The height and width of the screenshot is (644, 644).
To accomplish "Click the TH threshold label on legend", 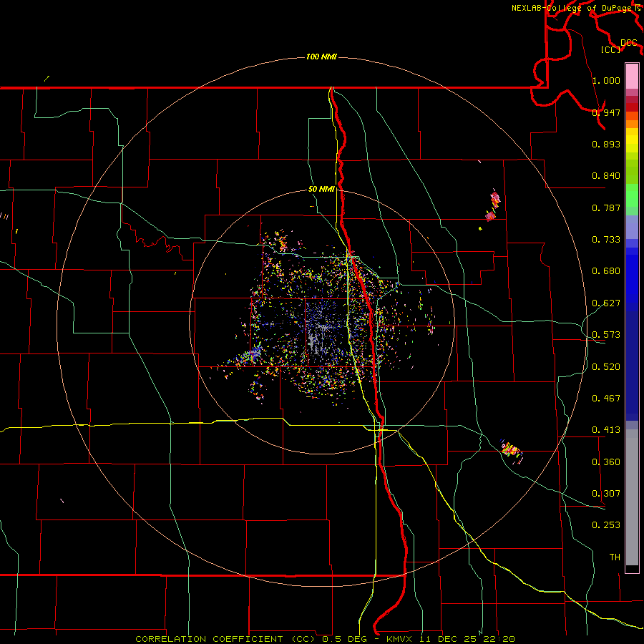I will pos(615,557).
